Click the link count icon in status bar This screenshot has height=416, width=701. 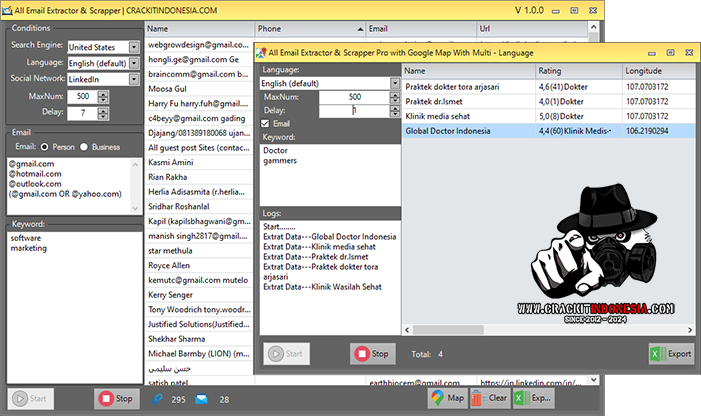(x=157, y=399)
